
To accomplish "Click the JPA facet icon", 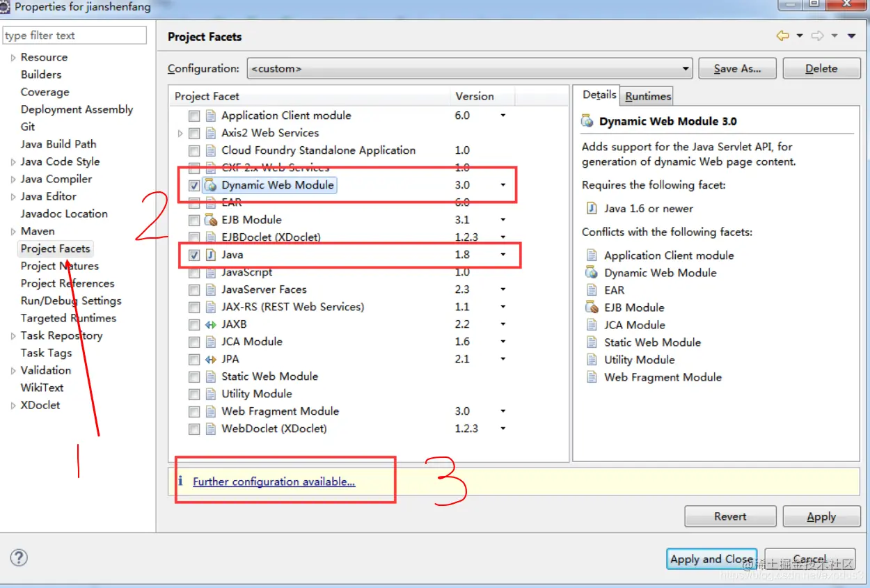I will point(211,359).
